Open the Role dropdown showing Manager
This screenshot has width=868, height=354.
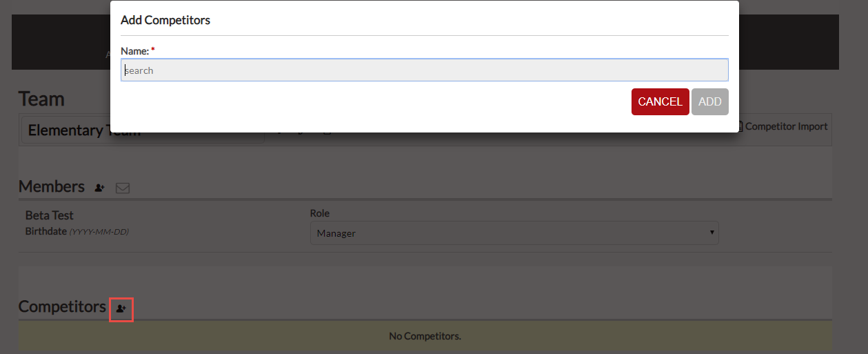coord(514,233)
